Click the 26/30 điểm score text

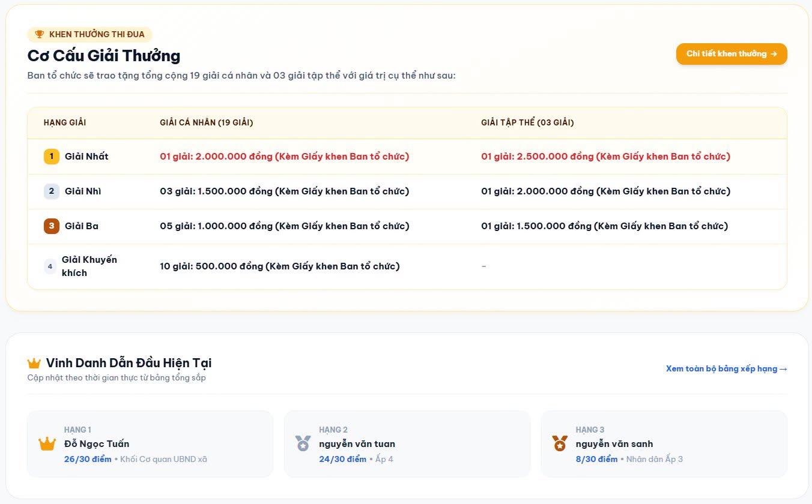click(x=88, y=460)
